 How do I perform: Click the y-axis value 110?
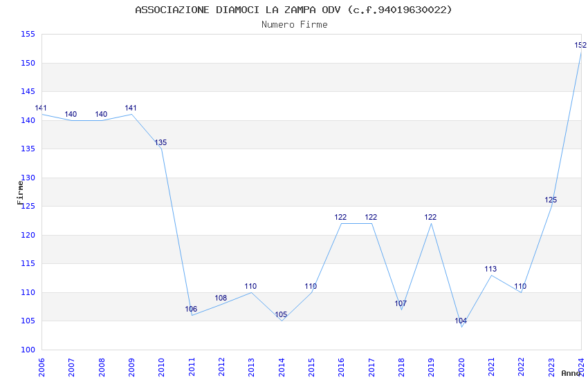click(x=28, y=292)
